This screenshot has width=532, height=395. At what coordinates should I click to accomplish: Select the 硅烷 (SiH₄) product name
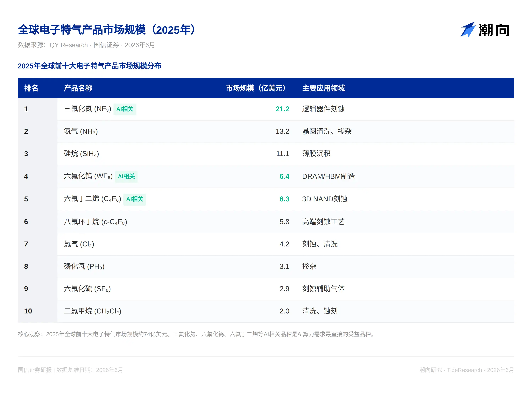(81, 154)
